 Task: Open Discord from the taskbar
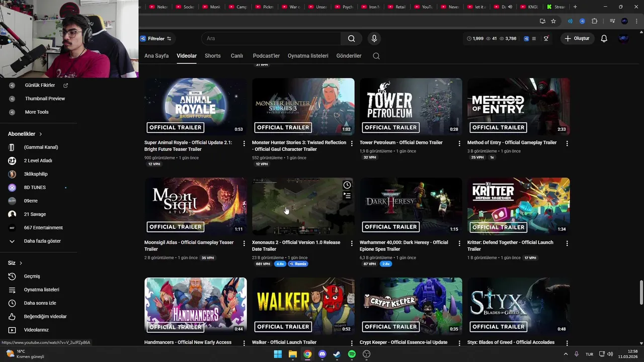[x=322, y=354]
